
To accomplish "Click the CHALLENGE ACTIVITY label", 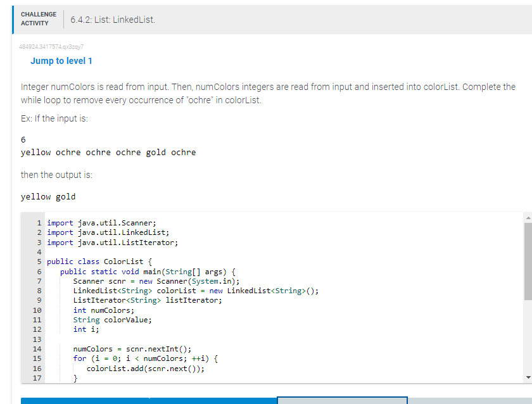I will (x=38, y=18).
